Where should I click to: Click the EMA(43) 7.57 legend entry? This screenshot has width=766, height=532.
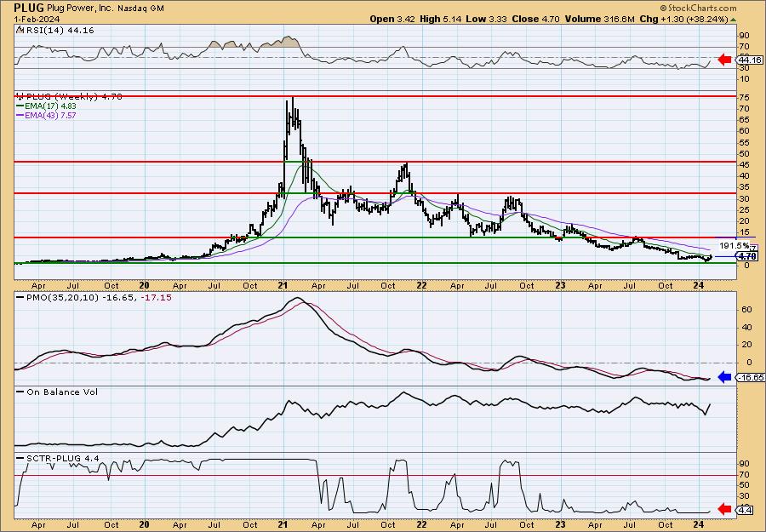pos(52,115)
